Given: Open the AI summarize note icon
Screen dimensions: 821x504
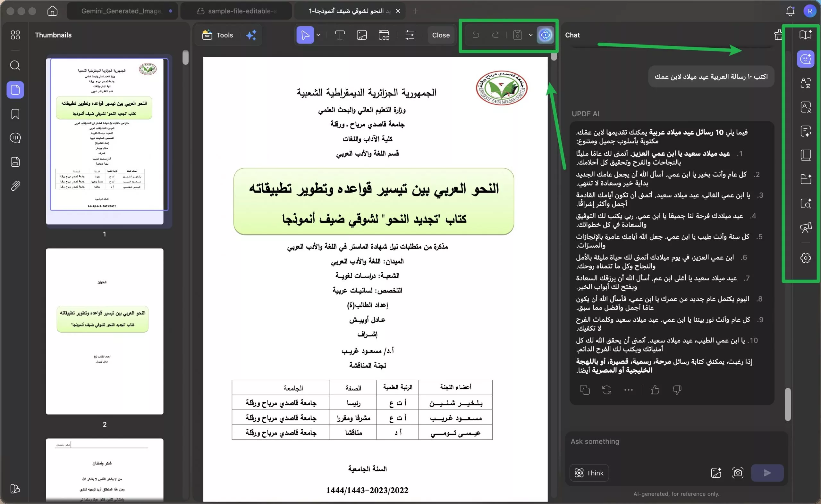Looking at the screenshot, I should (805, 131).
